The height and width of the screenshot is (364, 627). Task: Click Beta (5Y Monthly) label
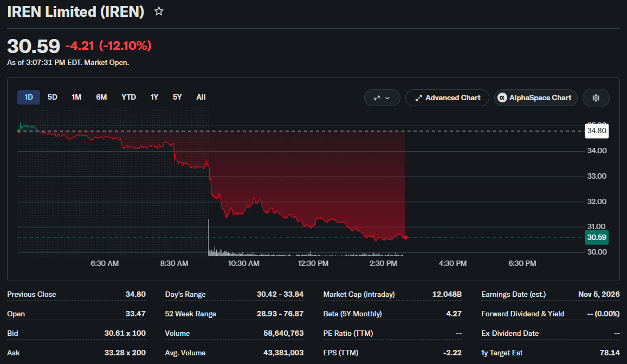(352, 314)
